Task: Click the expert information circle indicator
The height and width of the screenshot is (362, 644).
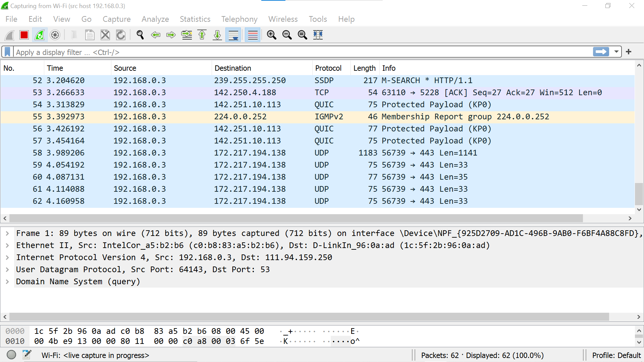Action: 11,355
